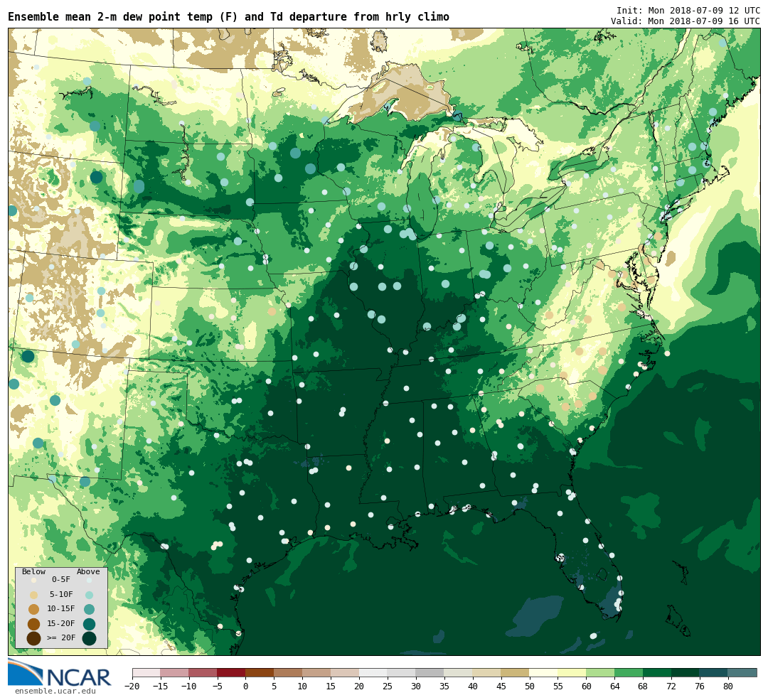Select the Above 0-5F legend dot
This screenshot has width=768, height=700.
89,581
